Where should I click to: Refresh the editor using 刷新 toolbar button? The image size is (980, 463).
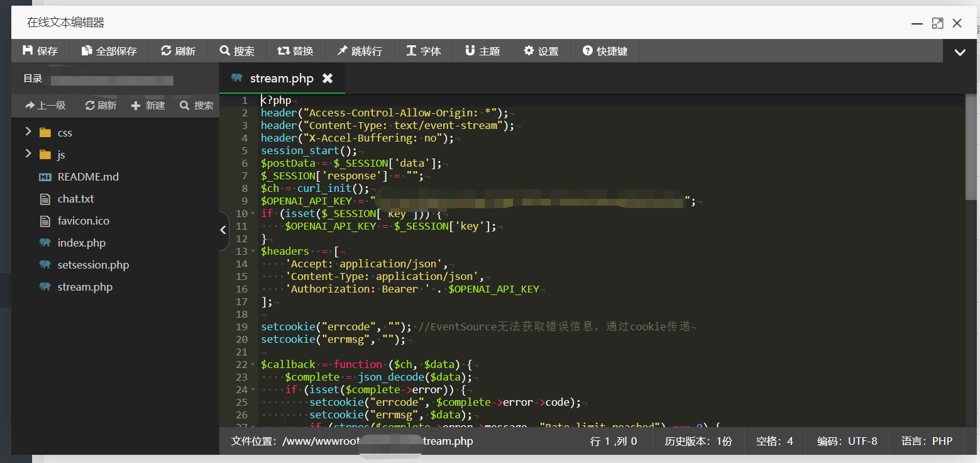point(178,51)
